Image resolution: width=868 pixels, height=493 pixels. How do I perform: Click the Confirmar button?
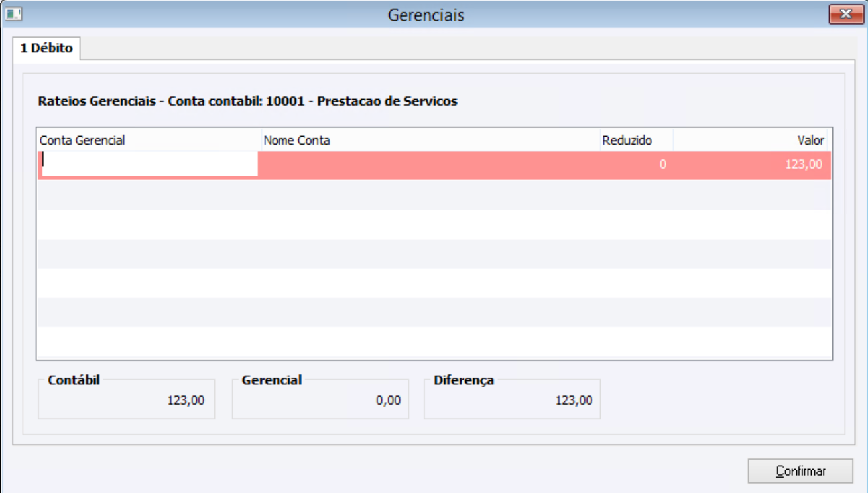800,471
